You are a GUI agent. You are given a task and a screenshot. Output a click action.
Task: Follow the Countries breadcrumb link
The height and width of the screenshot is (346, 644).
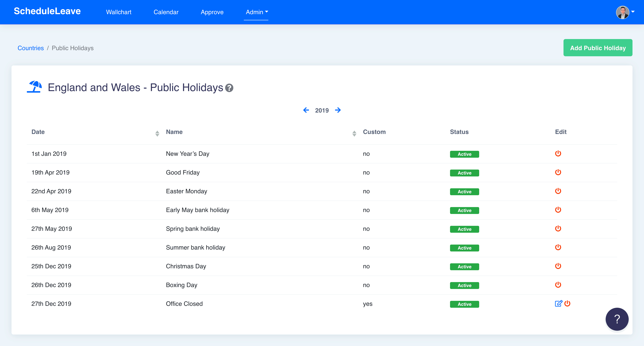click(30, 48)
